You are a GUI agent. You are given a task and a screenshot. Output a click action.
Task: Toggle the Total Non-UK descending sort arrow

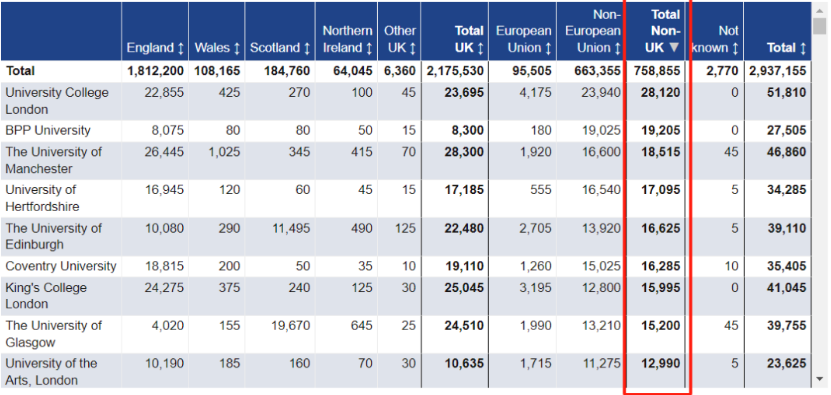(674, 48)
